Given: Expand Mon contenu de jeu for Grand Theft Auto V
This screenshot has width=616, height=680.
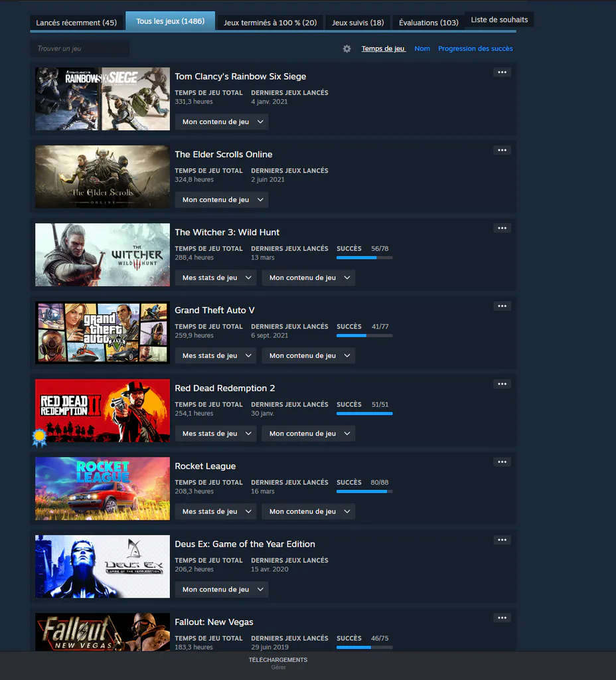Looking at the screenshot, I should (x=308, y=356).
